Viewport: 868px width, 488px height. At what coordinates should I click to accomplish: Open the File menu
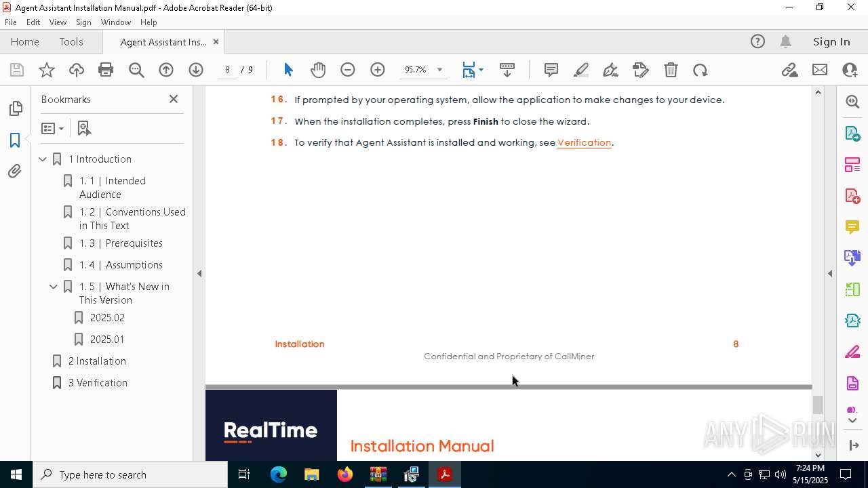click(x=11, y=22)
